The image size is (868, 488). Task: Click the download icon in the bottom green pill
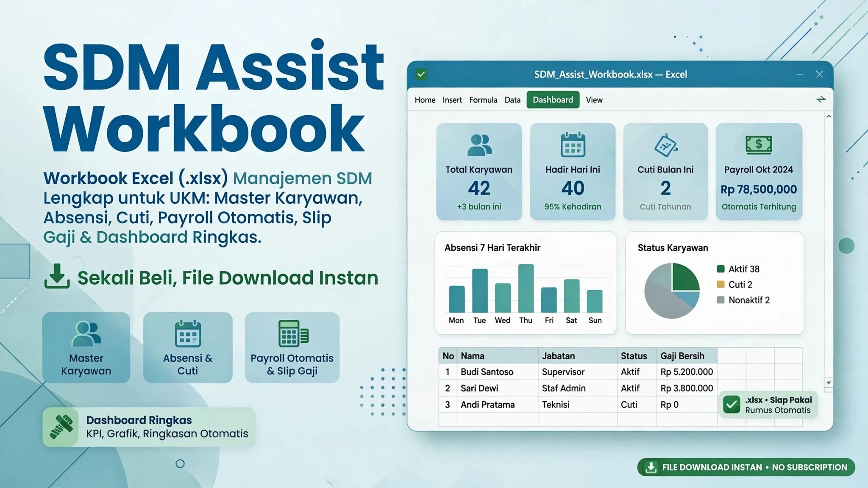(651, 467)
